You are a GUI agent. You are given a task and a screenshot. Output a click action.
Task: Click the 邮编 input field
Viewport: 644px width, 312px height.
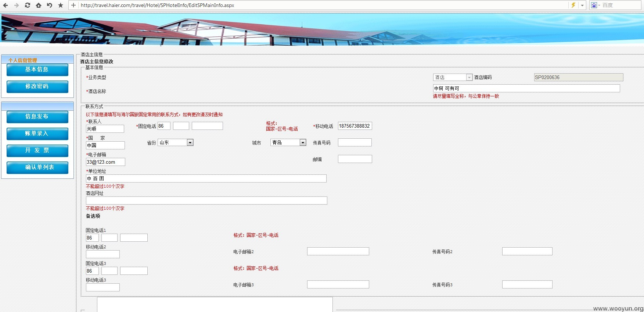(x=355, y=159)
